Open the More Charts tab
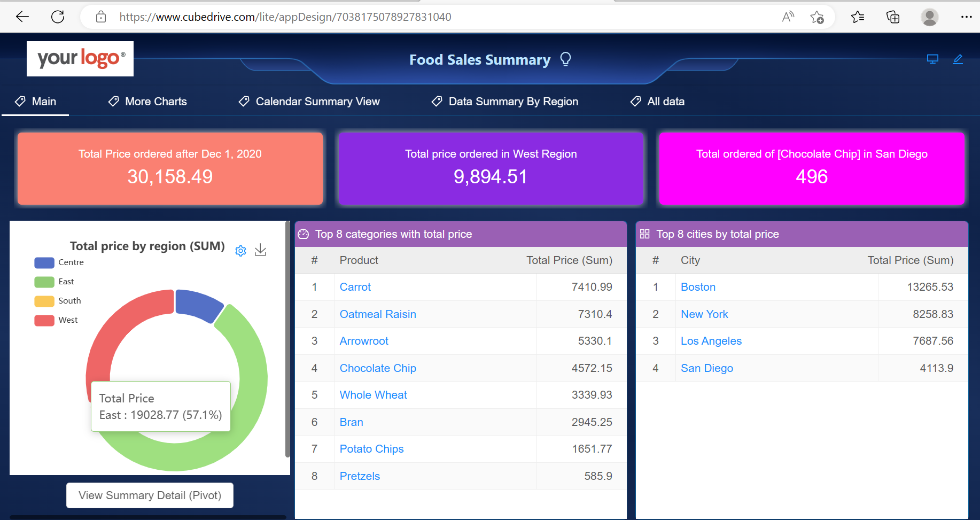This screenshot has width=980, height=520. click(147, 102)
